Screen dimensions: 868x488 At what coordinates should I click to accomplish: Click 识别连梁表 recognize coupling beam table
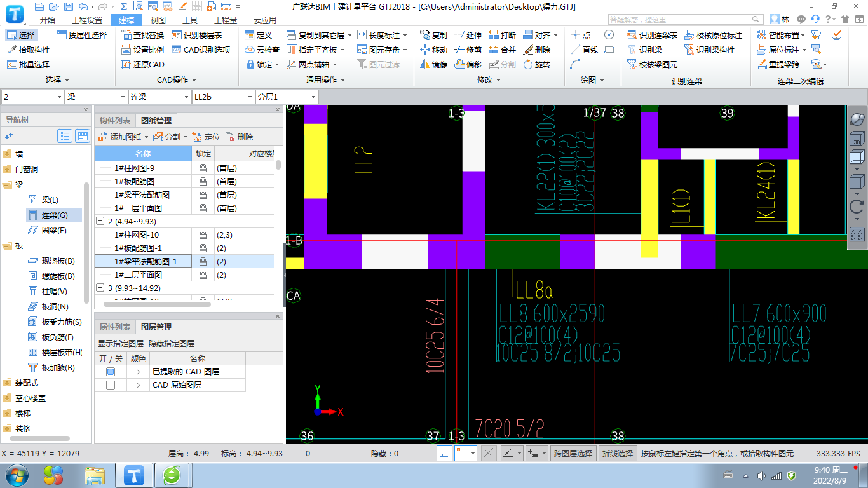coord(652,35)
